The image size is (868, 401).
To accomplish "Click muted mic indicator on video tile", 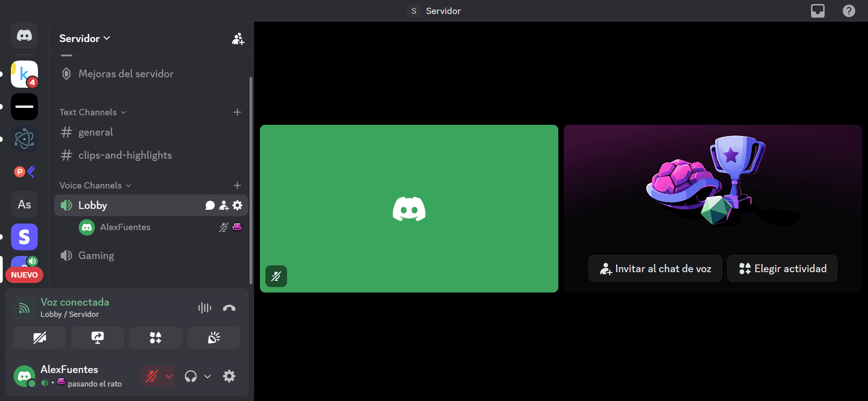I will (x=276, y=276).
